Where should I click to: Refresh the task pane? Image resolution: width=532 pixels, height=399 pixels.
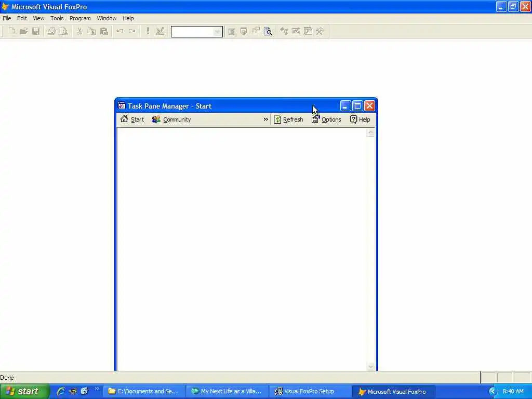[x=289, y=119]
